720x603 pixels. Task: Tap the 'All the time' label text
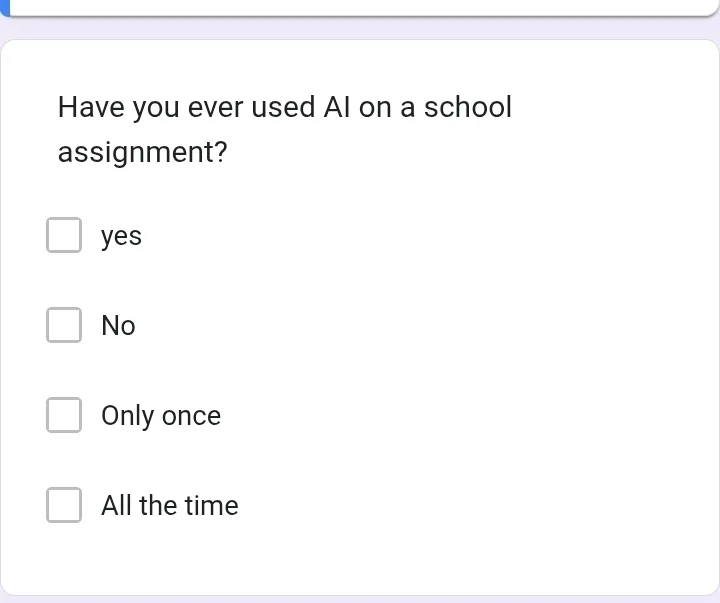169,506
